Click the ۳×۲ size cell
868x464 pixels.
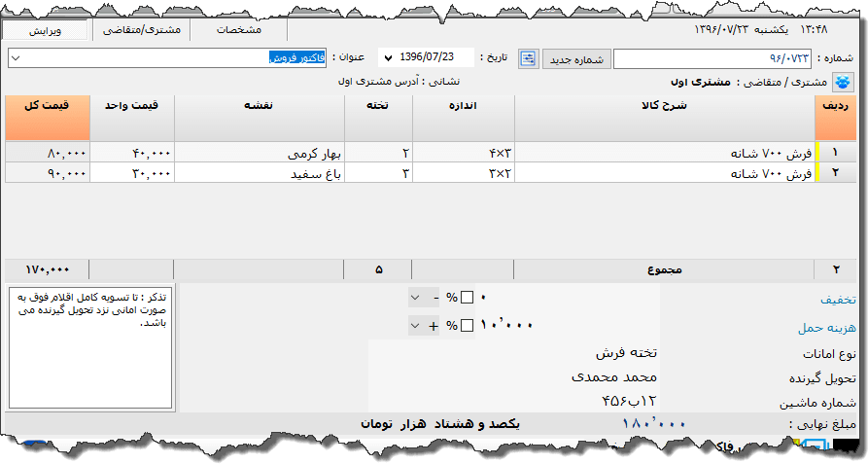click(x=464, y=173)
